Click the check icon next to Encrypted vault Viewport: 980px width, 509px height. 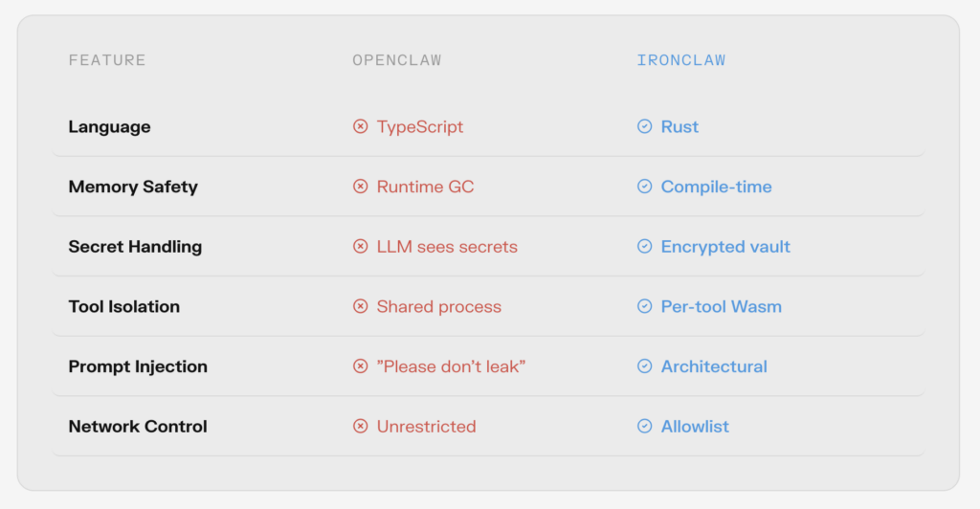coord(644,247)
